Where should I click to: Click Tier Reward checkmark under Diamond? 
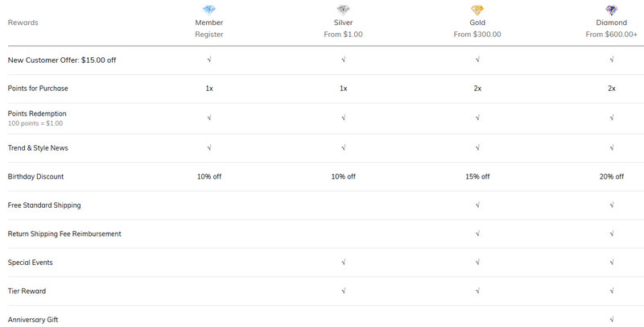tap(612, 291)
